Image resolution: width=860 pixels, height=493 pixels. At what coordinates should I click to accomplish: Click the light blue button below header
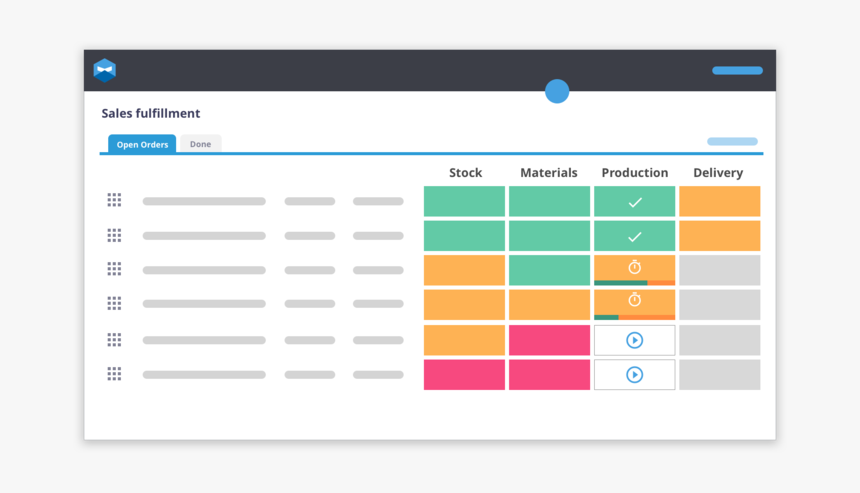tap(732, 142)
